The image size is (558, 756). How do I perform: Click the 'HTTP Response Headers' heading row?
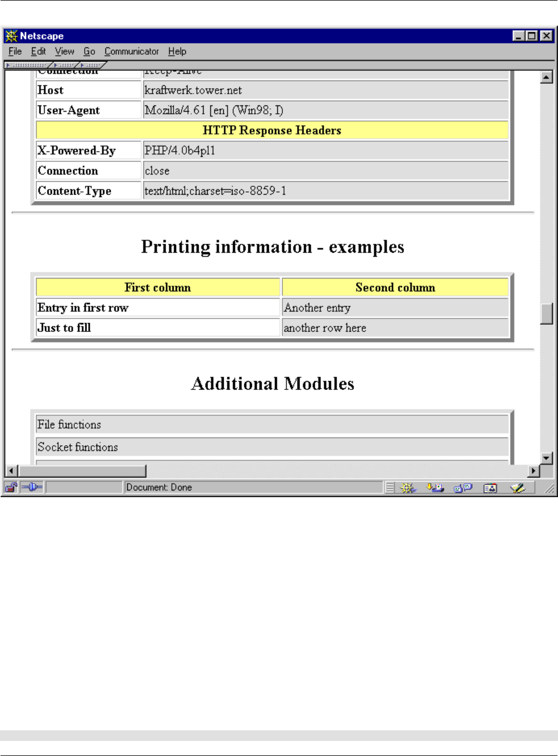(x=272, y=131)
